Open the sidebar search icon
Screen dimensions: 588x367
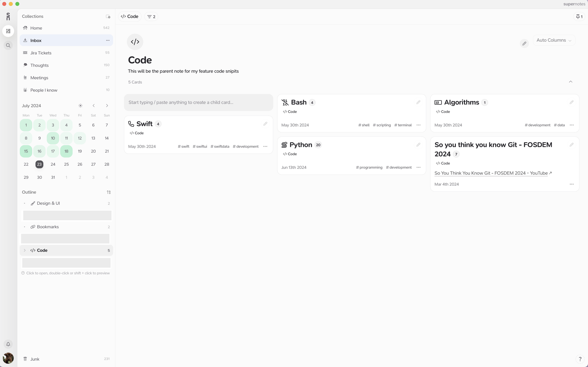click(8, 45)
